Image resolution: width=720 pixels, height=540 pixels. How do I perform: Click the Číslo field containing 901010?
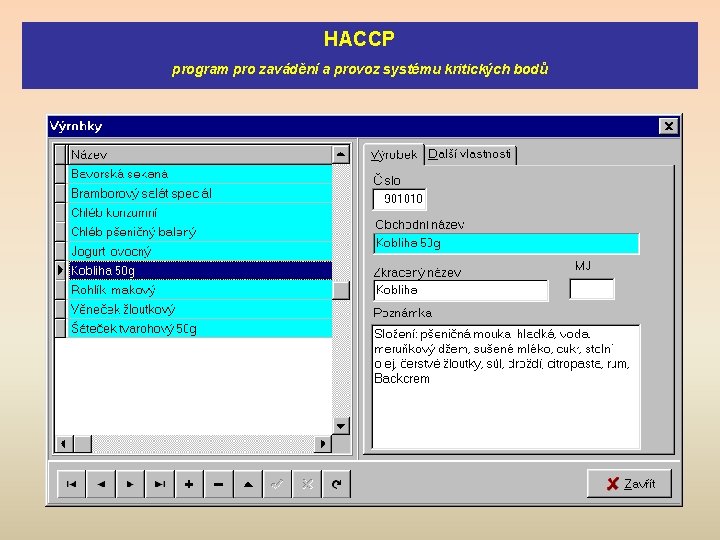(399, 199)
